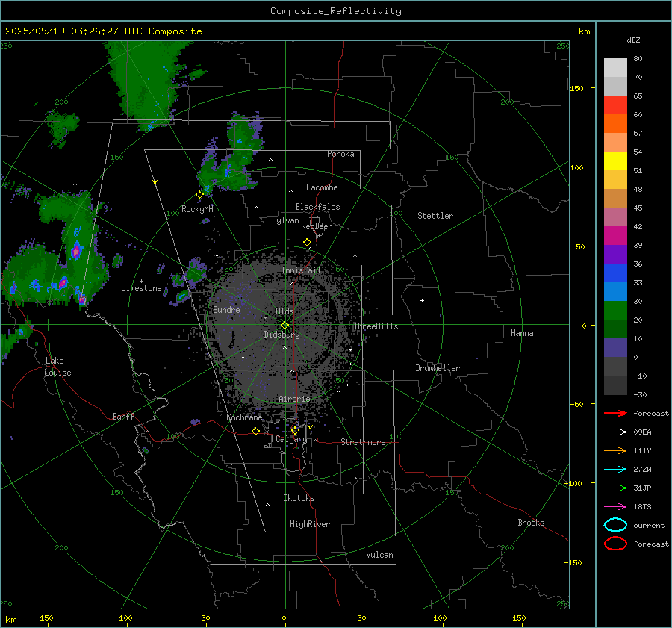The width and height of the screenshot is (672, 628).
Task: Click the Composite_Reflectivity title text
Action: [335, 11]
